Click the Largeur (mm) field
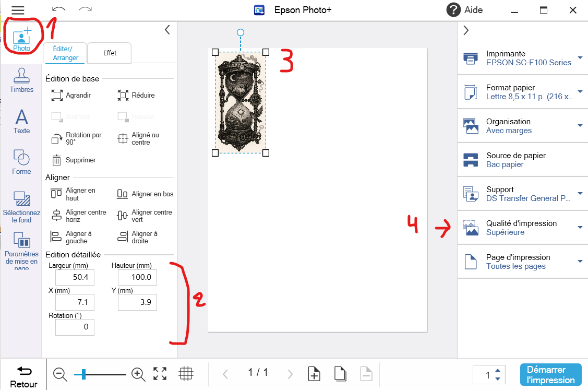 tap(75, 277)
